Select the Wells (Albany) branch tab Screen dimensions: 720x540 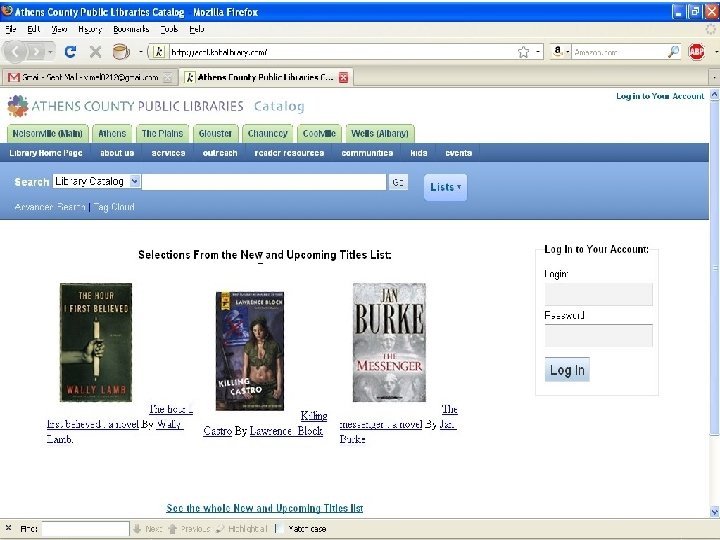tap(380, 134)
